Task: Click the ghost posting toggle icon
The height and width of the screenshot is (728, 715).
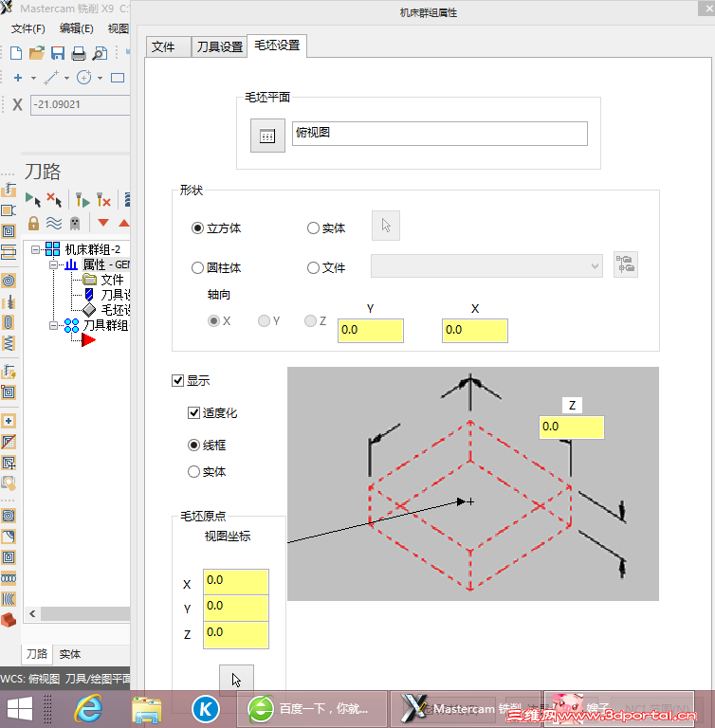Action: [75, 224]
